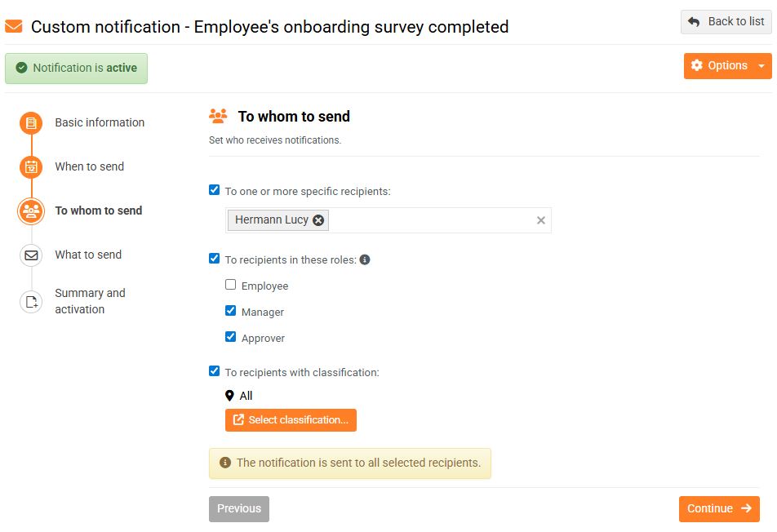Viewport: 777px width, 532px height.
Task: Open the Summary and activation step
Action: [90, 301]
